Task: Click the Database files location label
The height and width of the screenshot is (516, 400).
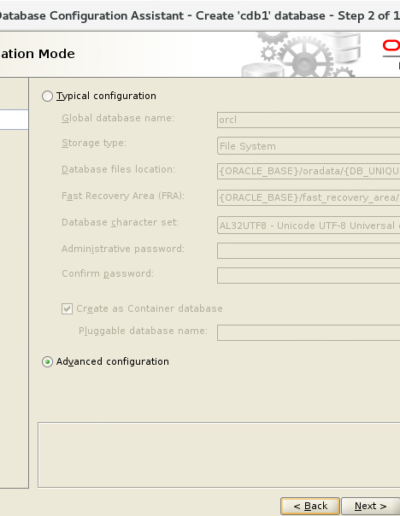Action: click(118, 169)
